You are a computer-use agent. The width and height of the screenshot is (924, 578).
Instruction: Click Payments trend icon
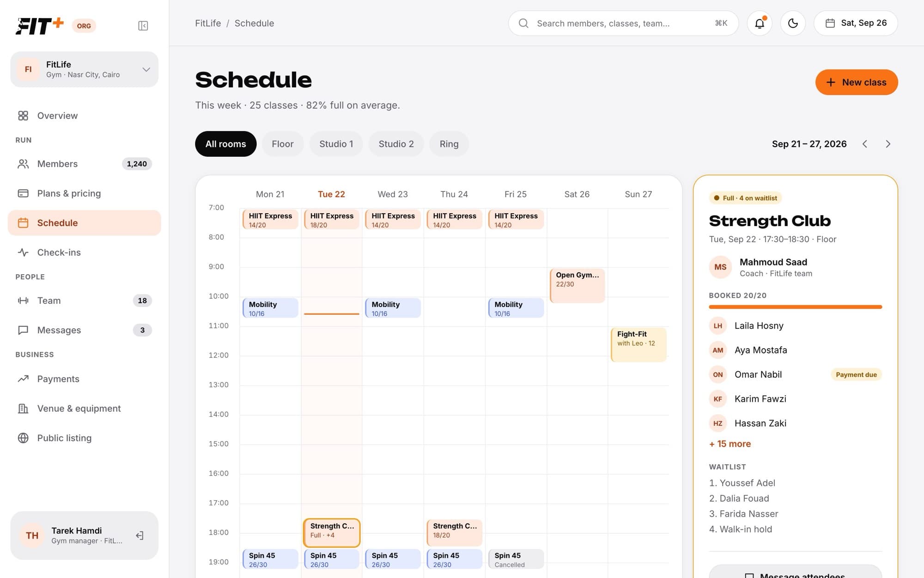coord(23,379)
